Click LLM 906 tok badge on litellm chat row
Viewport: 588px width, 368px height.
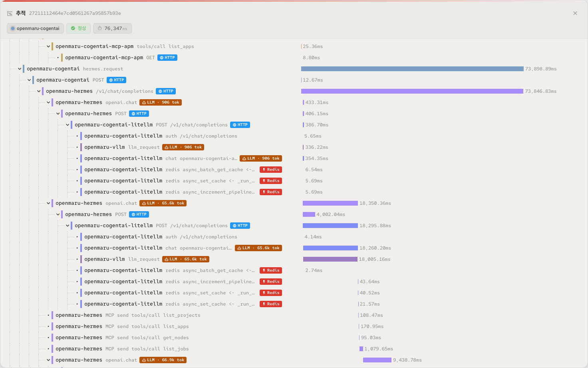[x=261, y=158]
